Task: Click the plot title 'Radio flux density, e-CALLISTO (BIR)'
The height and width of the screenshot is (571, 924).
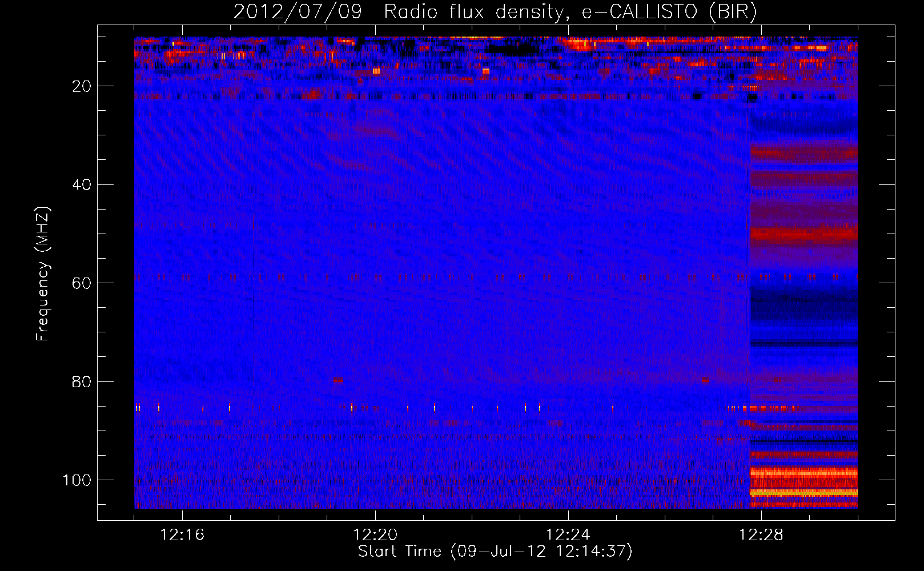Action: click(571, 12)
